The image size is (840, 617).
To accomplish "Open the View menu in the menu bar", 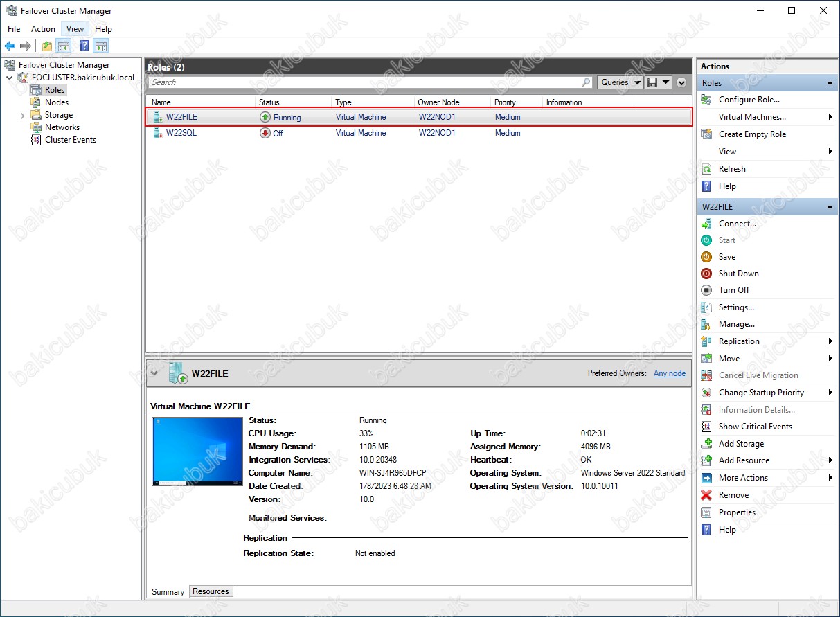I will coord(75,29).
